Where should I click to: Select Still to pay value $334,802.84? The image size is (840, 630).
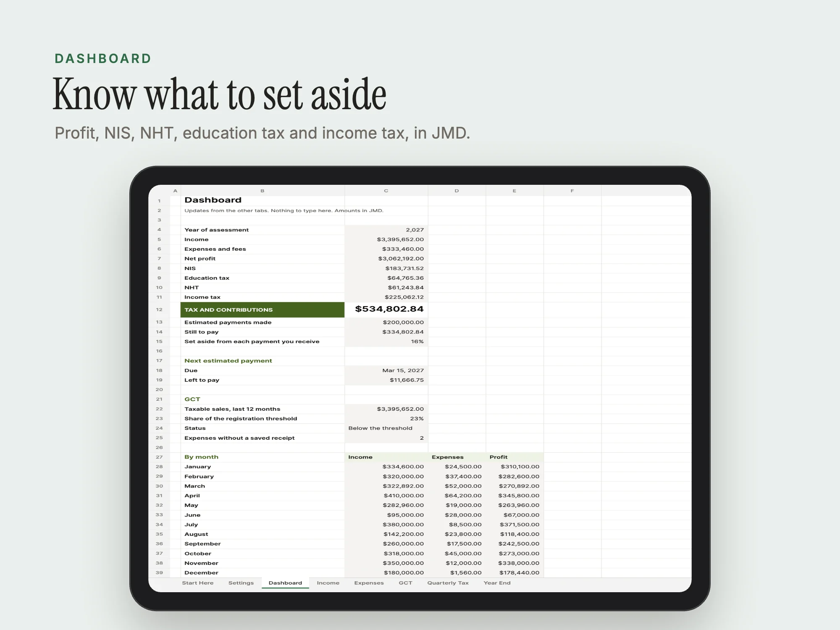click(x=386, y=332)
